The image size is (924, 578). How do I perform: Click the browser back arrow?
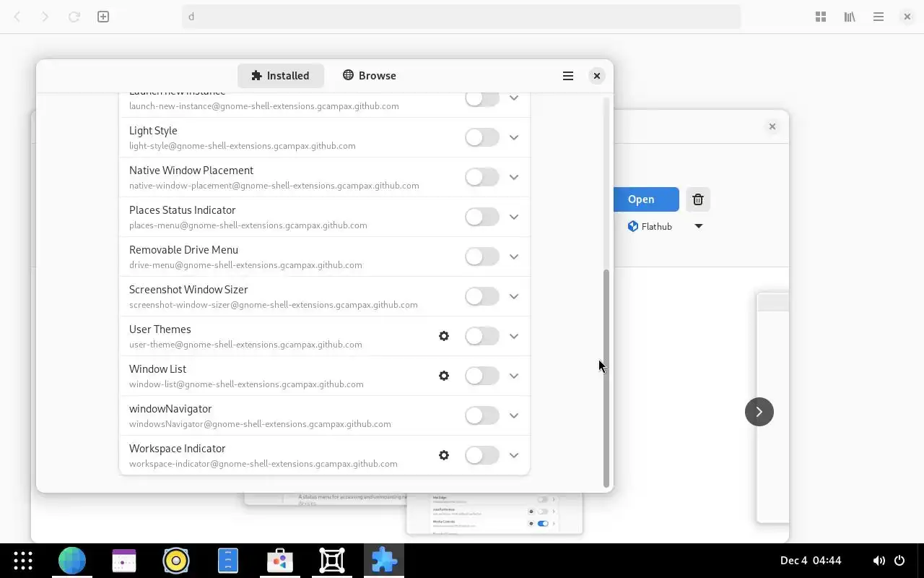[17, 17]
